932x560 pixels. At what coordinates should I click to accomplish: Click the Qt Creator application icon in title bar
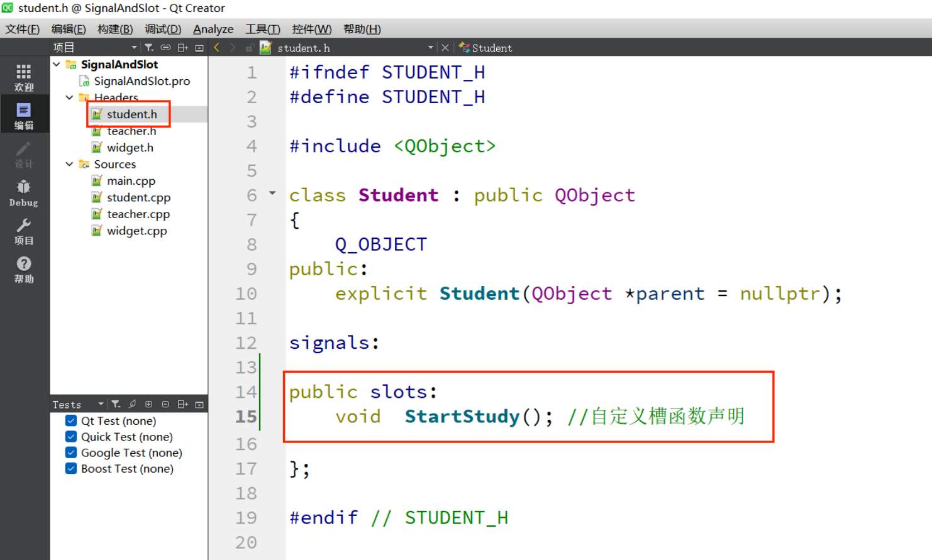pyautogui.click(x=8, y=8)
